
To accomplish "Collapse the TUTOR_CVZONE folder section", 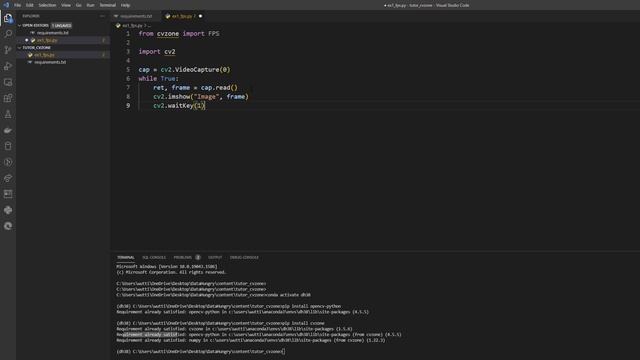I will coord(36,48).
